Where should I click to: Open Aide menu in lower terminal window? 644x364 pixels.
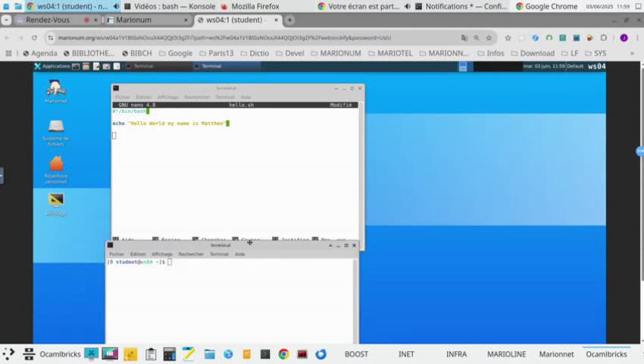click(x=240, y=254)
